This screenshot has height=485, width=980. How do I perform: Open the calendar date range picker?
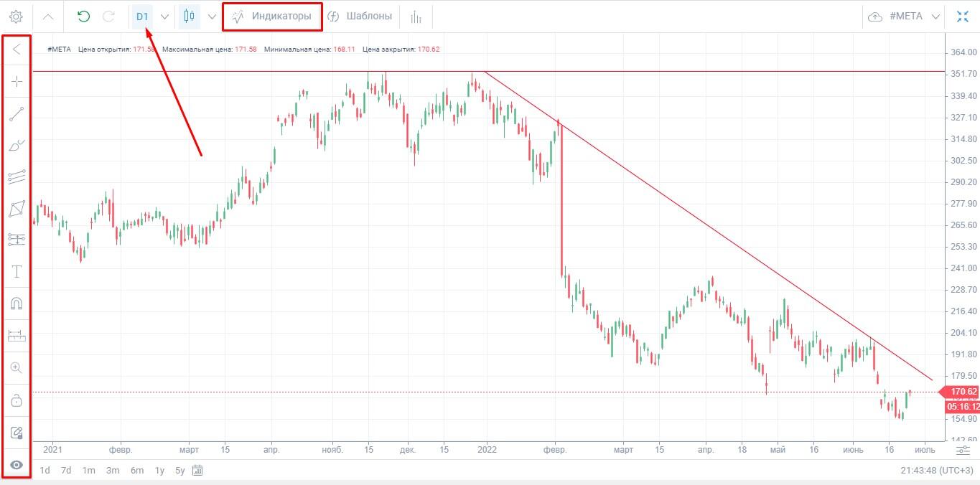point(197,471)
